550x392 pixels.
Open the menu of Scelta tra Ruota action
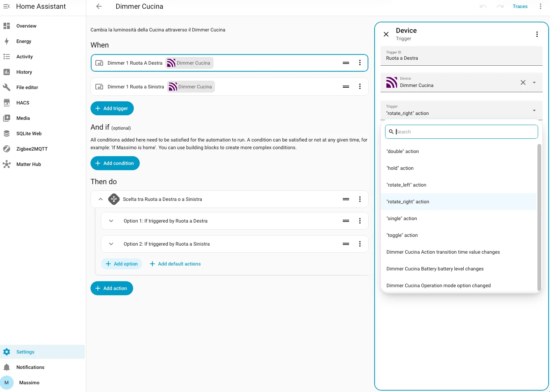(360, 199)
